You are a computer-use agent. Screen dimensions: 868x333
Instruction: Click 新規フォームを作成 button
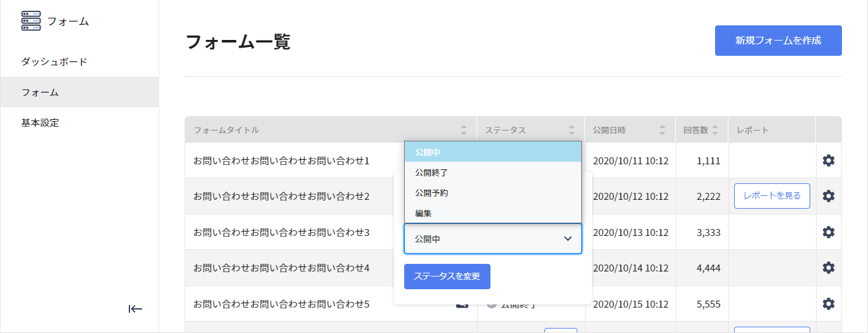pos(779,41)
